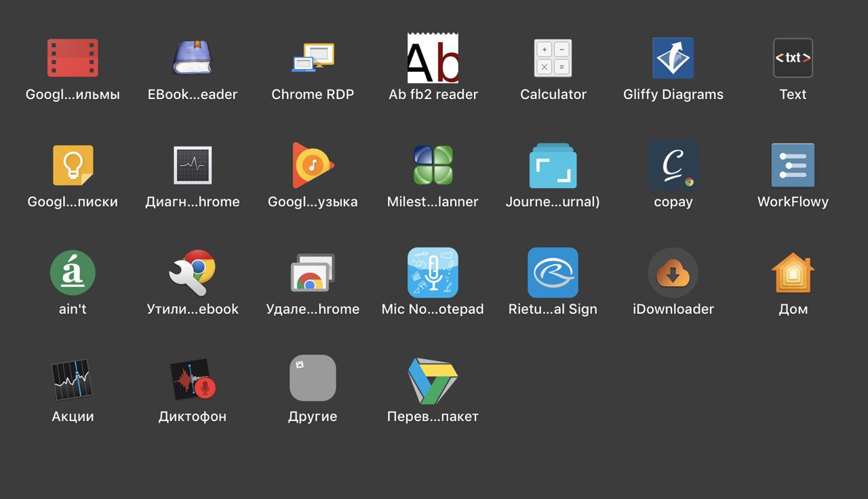Screen dimensions: 868x499
Task: Launch the Дом home app
Action: 793,273
